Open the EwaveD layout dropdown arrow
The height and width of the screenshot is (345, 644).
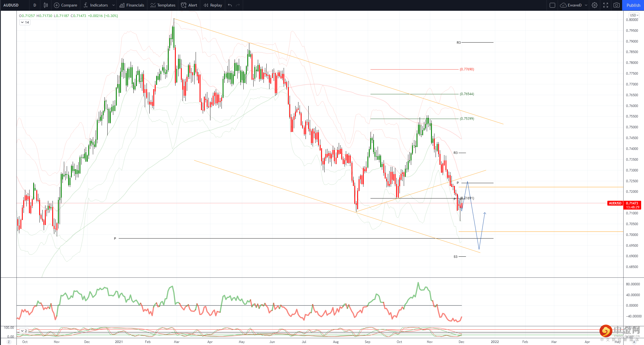coord(586,5)
